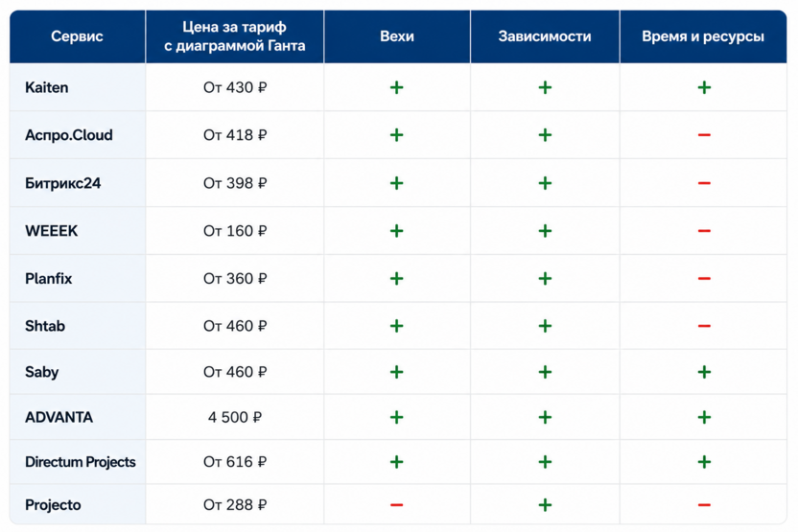Select the Сервис column header

tap(77, 36)
